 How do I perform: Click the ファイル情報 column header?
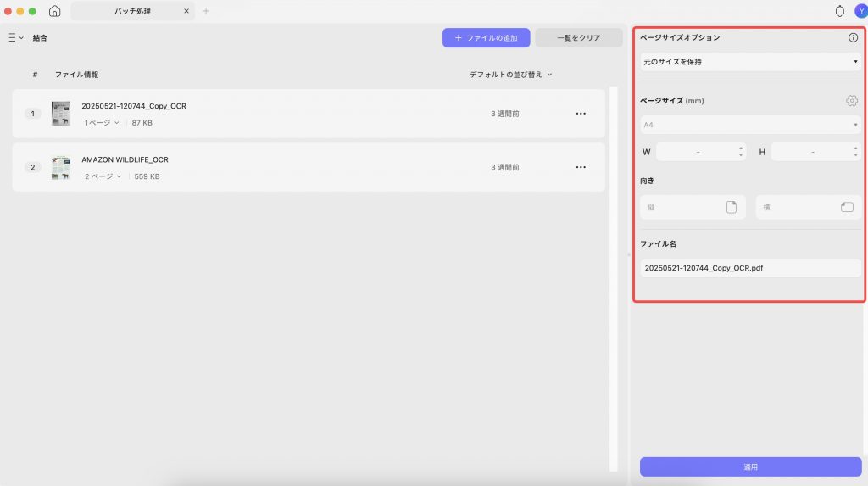pos(76,75)
